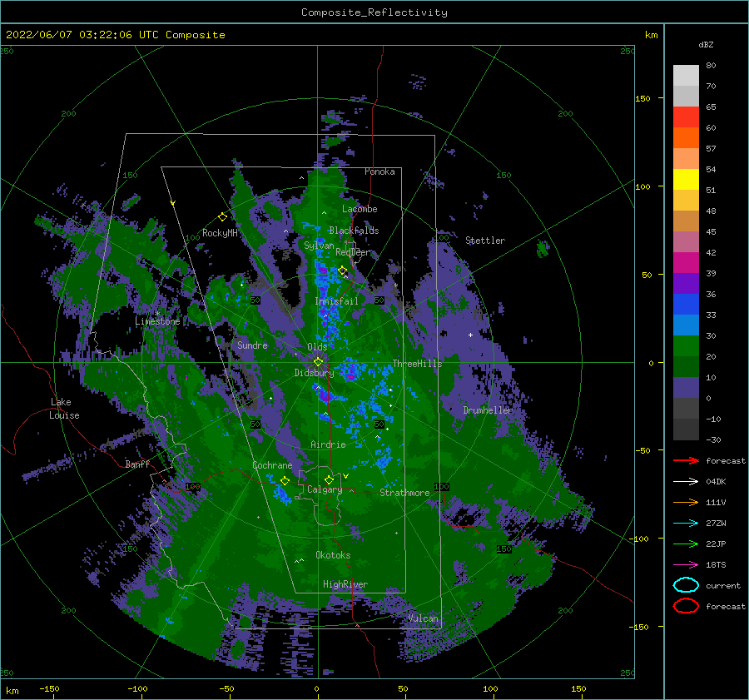The width and height of the screenshot is (749, 700).
Task: Select the RedDeer label on the map
Action: tap(353, 252)
